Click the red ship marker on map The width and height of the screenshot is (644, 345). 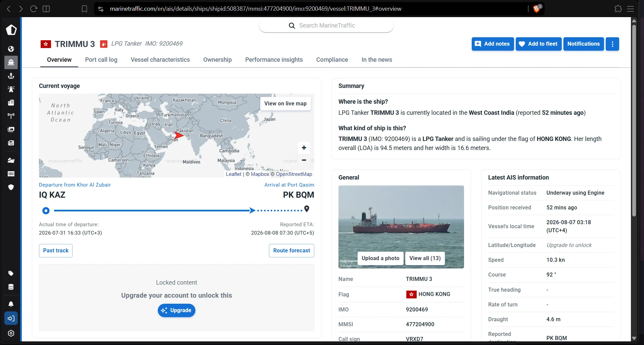(179, 135)
